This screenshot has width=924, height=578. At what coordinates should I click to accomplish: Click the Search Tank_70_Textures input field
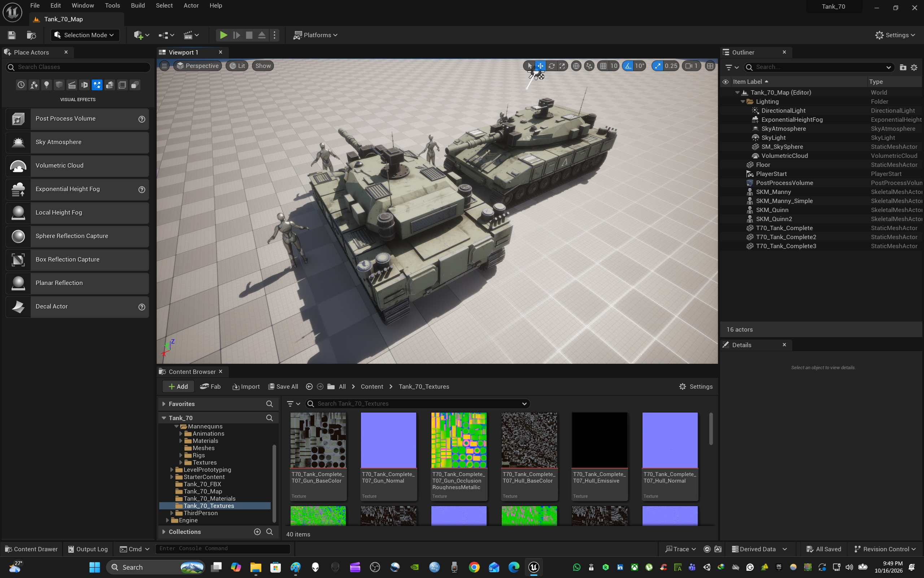[x=418, y=404]
